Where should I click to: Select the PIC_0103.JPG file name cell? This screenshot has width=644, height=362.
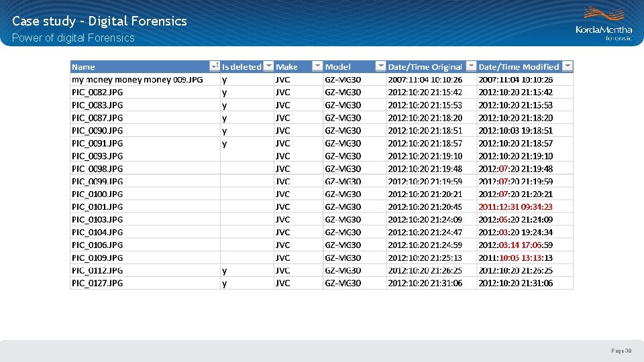pyautogui.click(x=145, y=220)
